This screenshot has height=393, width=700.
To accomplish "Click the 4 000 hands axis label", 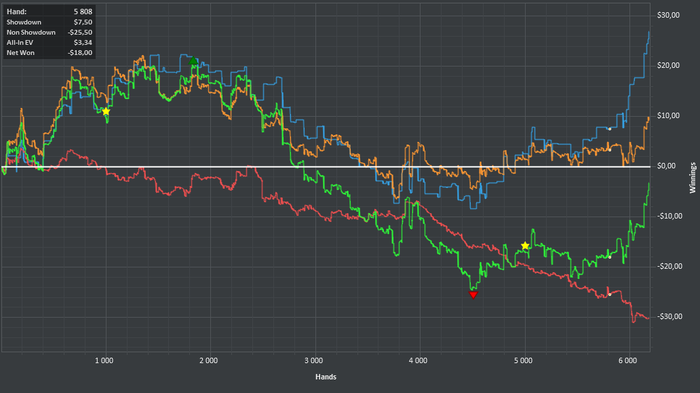I will [418, 361].
